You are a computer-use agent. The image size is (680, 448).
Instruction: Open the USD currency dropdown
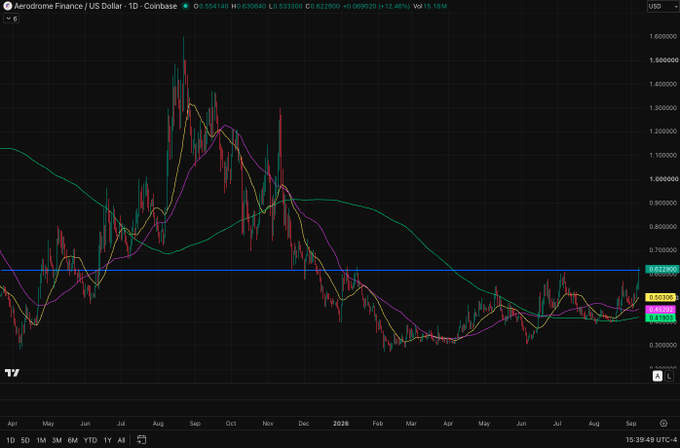[663, 6]
